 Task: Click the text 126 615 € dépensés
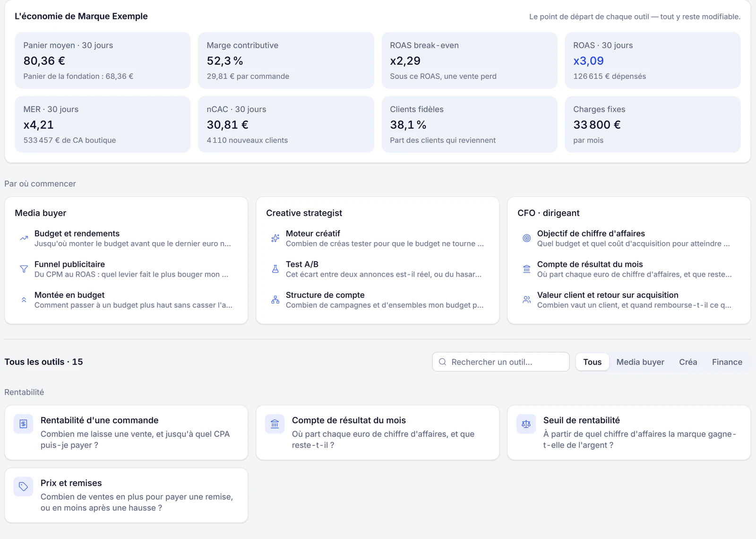pyautogui.click(x=610, y=76)
